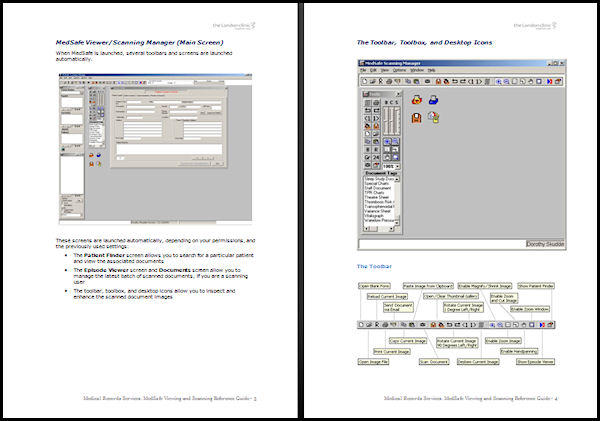Click shrink (zoom out) icon in Scanning Manager window toolbar
The image size is (600, 421).
pos(506,82)
